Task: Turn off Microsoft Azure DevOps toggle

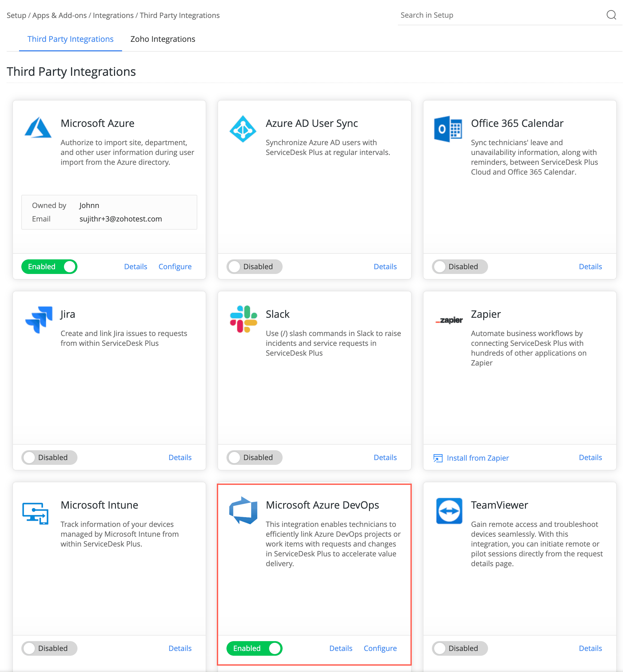Action: 254,648
